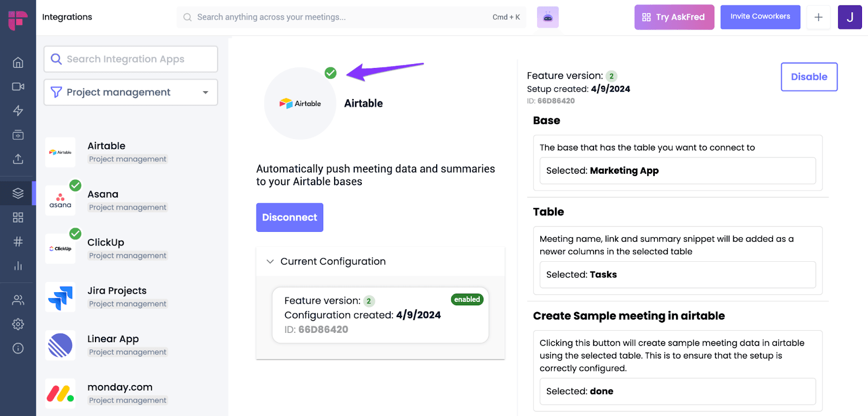
Task: Select monday.com in the integrations list
Action: (132, 394)
